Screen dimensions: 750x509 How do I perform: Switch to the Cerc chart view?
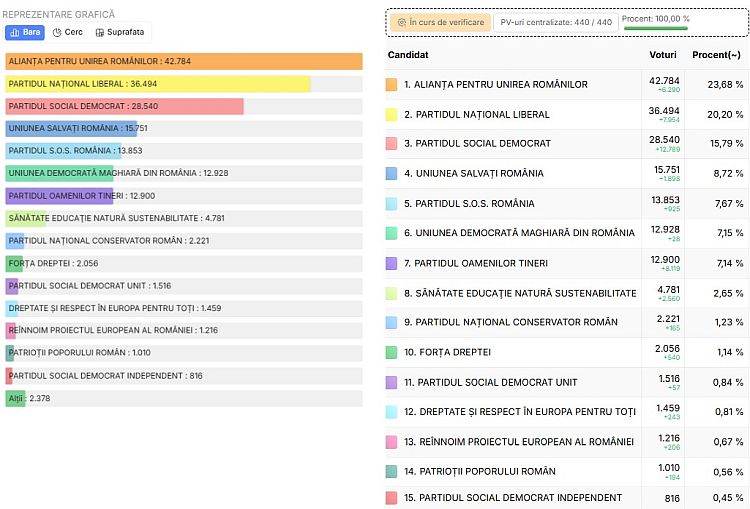pyautogui.click(x=67, y=33)
